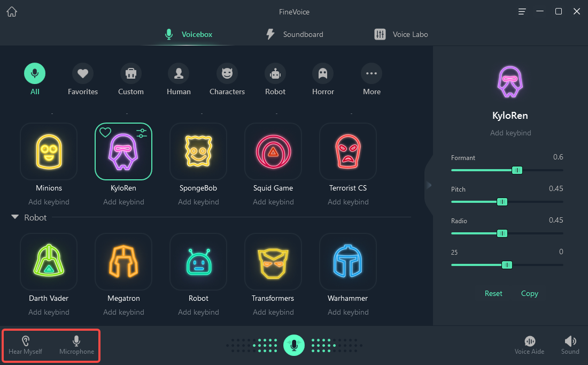Add keybind under KyloRen card

tap(123, 202)
